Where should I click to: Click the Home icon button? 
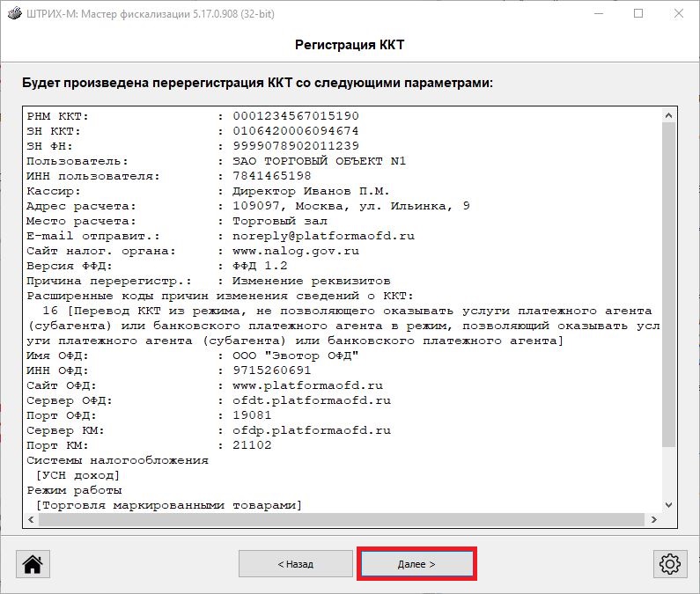[x=33, y=563]
